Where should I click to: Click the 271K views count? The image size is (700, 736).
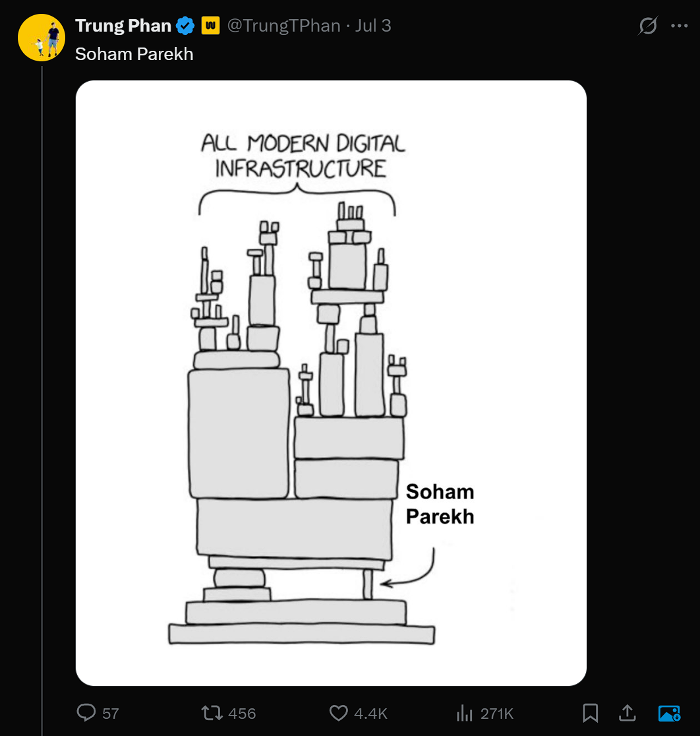tap(497, 714)
